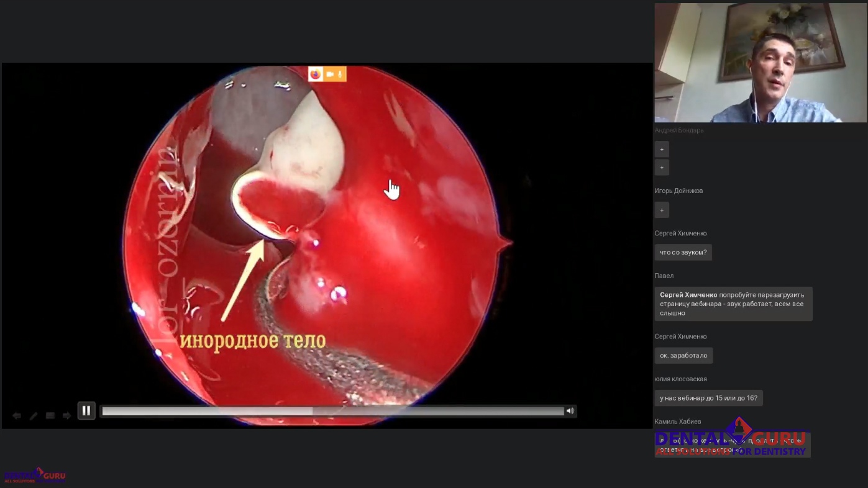Screen dimensions: 868x488
Task: Pause the surgical video playback
Action: coord(86,410)
